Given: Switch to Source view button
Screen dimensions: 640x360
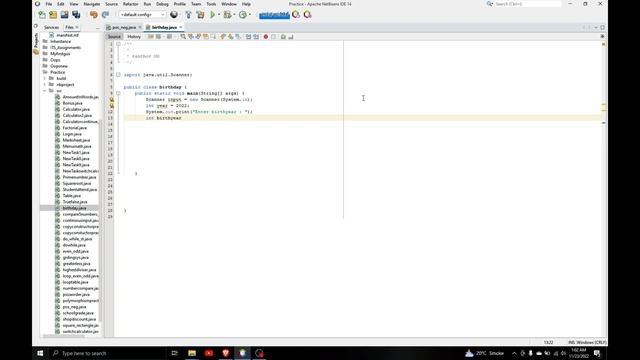Looking at the screenshot, I should (114, 37).
